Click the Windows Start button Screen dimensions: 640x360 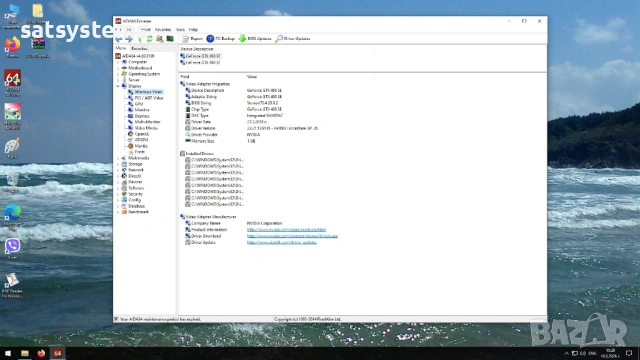8,353
